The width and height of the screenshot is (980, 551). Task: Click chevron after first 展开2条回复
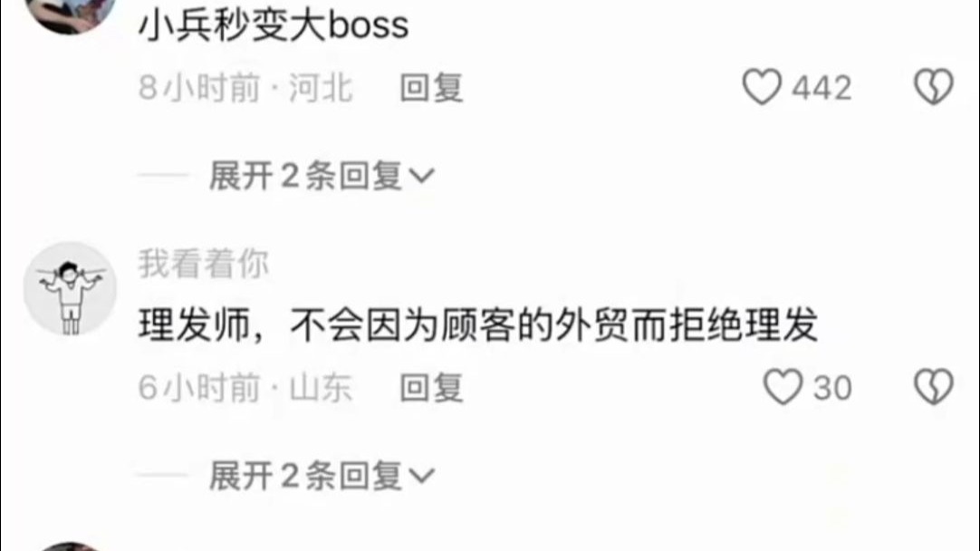click(421, 177)
